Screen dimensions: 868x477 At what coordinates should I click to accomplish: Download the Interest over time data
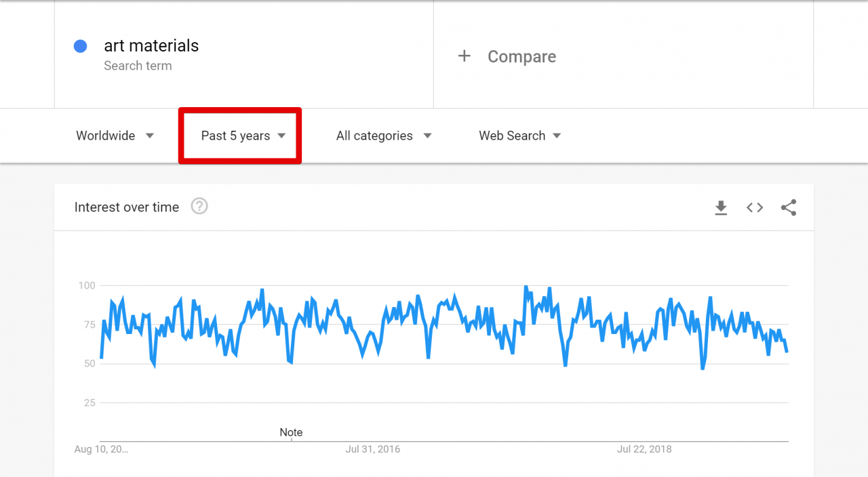click(x=721, y=208)
